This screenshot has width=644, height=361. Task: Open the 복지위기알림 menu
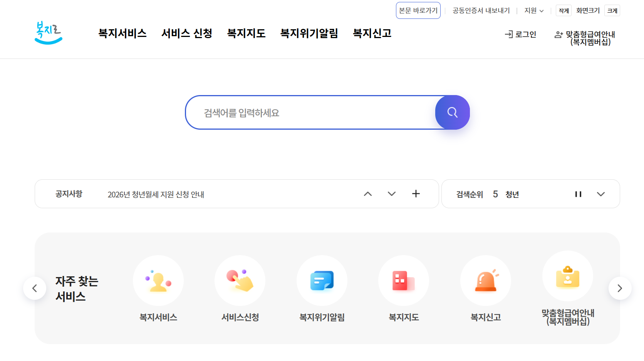pyautogui.click(x=309, y=33)
